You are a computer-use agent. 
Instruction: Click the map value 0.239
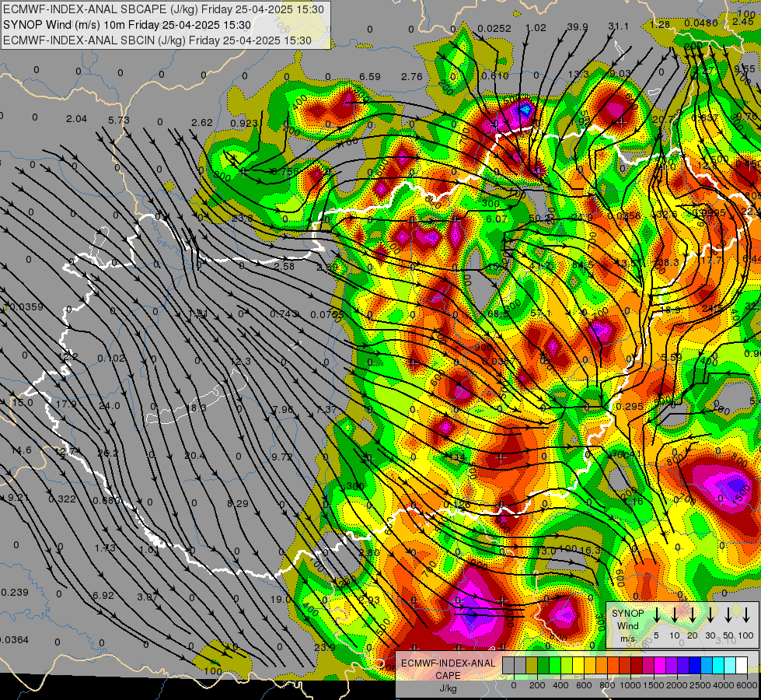tap(15, 593)
